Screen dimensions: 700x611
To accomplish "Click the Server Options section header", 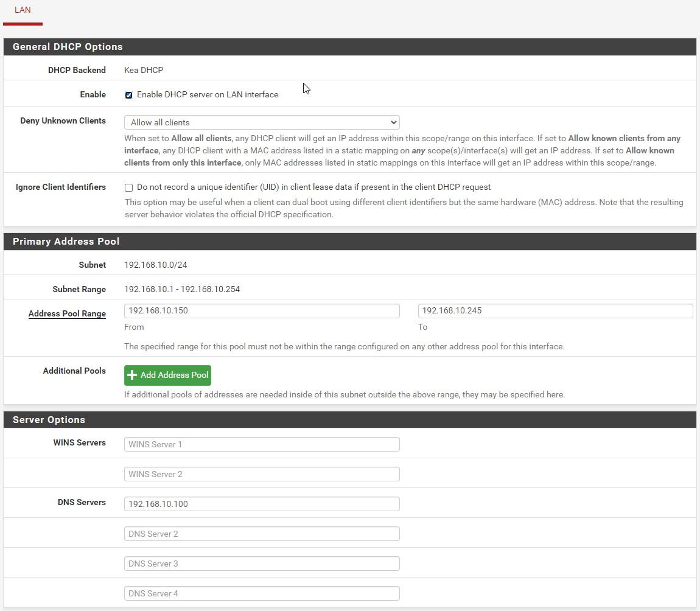I will [49, 420].
